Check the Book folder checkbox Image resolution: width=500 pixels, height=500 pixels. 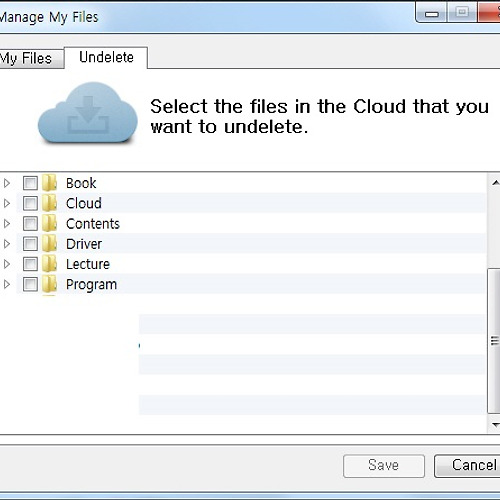[30, 183]
